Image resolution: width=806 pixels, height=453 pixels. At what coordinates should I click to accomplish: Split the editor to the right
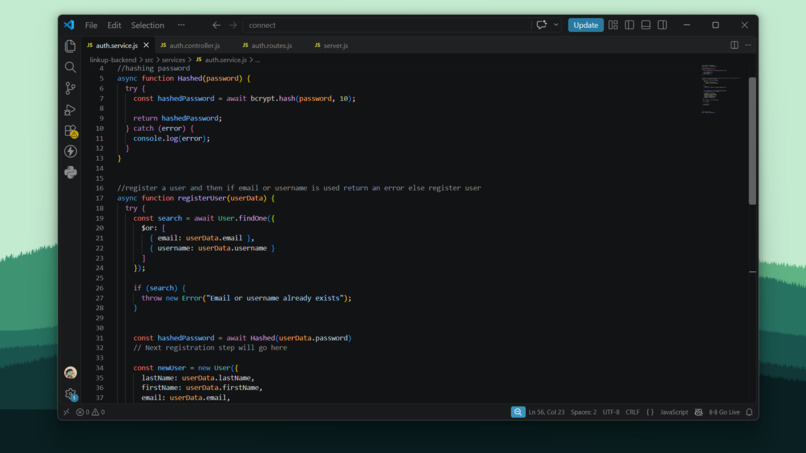(x=734, y=45)
